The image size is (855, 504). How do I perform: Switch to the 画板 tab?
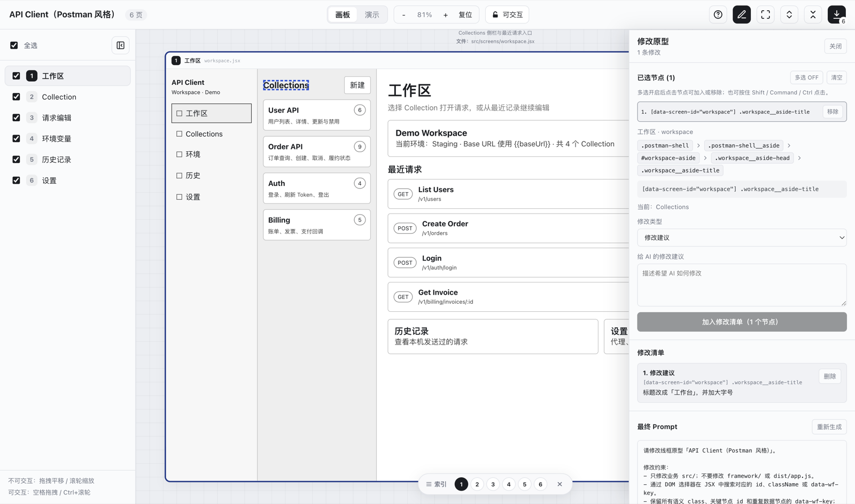click(x=343, y=15)
